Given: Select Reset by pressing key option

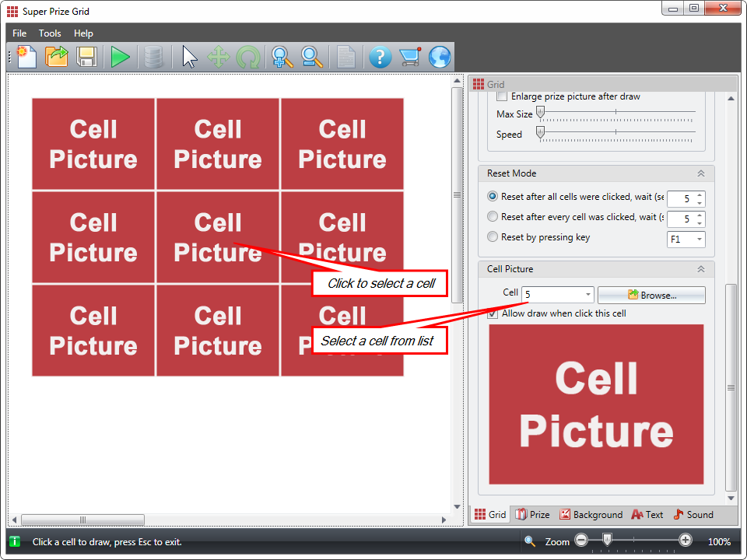Looking at the screenshot, I should pos(493,237).
